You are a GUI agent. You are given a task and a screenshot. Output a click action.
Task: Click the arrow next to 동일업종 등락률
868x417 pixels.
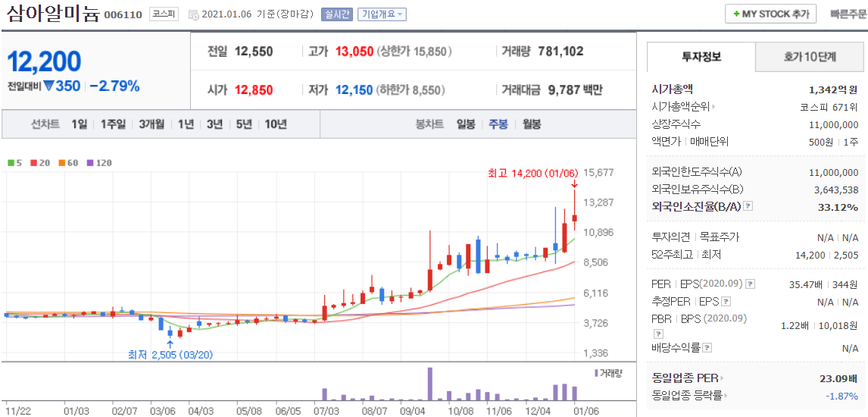click(726, 396)
